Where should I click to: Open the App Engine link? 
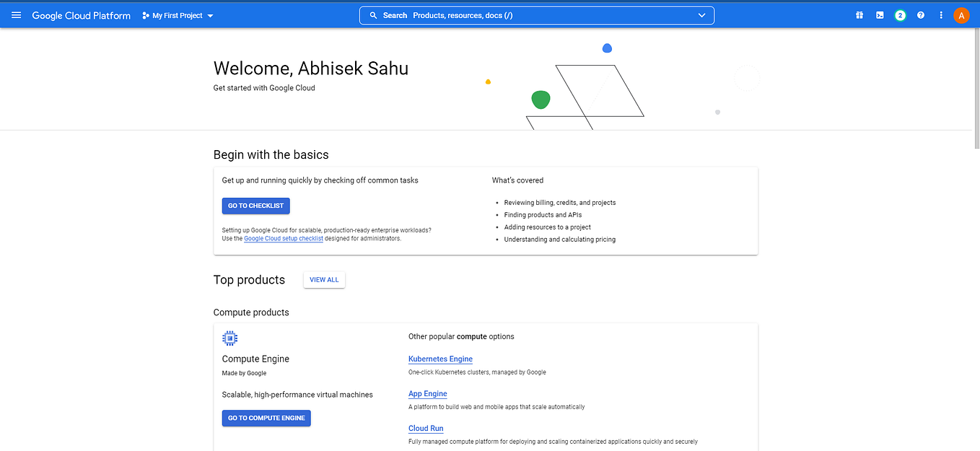click(427, 393)
